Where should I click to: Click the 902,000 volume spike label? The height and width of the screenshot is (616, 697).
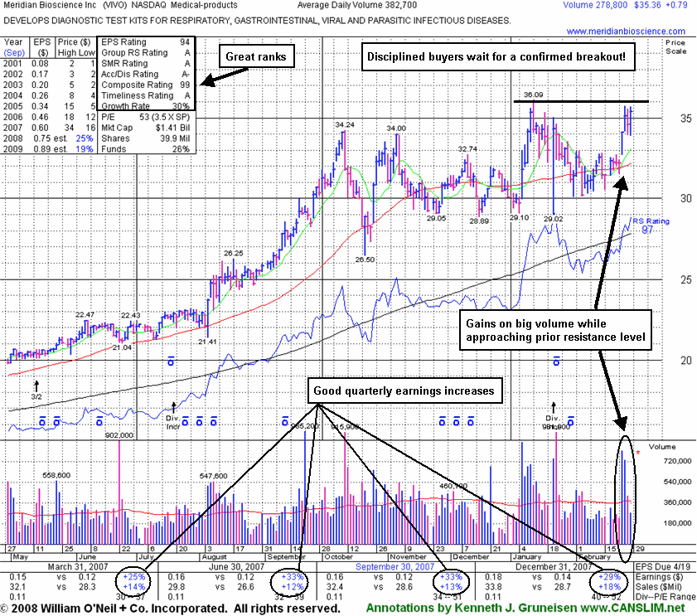pos(119,435)
